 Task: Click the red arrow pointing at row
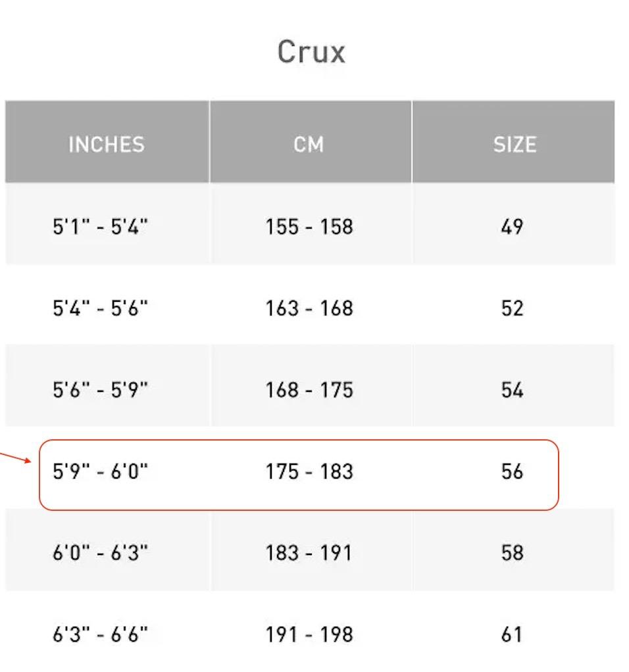tap(16, 458)
